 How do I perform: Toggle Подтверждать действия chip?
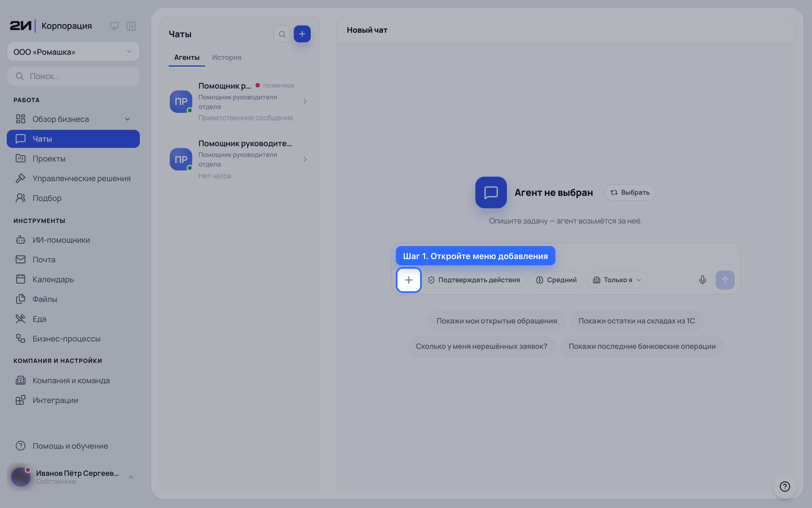tap(474, 280)
